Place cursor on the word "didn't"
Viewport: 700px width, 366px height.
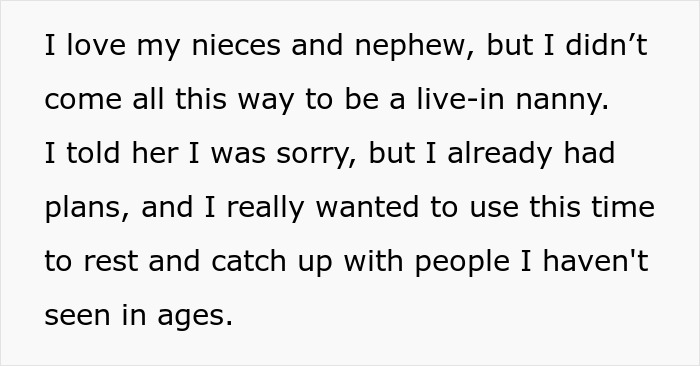click(606, 46)
